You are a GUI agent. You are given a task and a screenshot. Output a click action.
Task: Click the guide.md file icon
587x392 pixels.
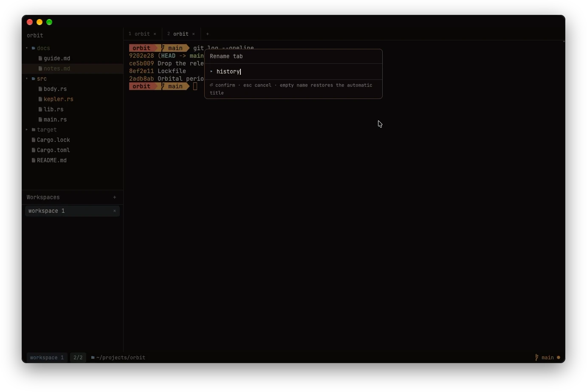(x=40, y=58)
